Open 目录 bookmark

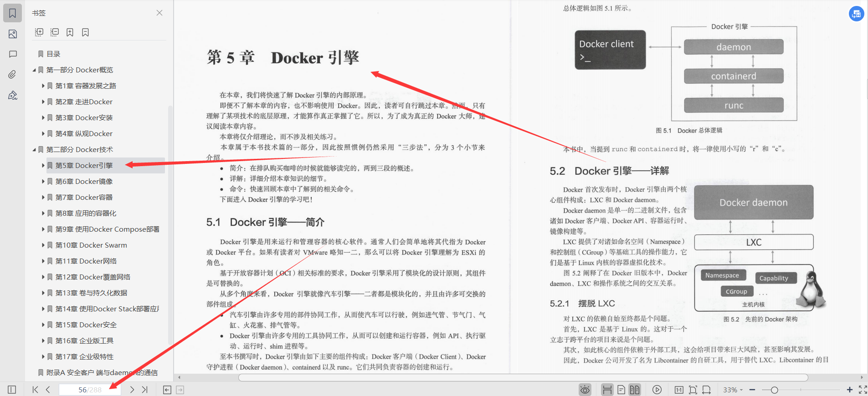[x=53, y=54]
